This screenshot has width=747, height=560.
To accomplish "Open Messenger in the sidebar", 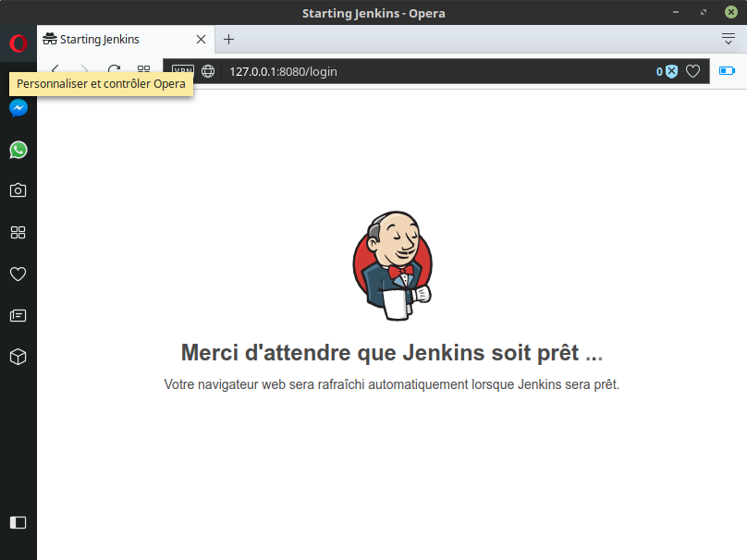I will coord(18,108).
